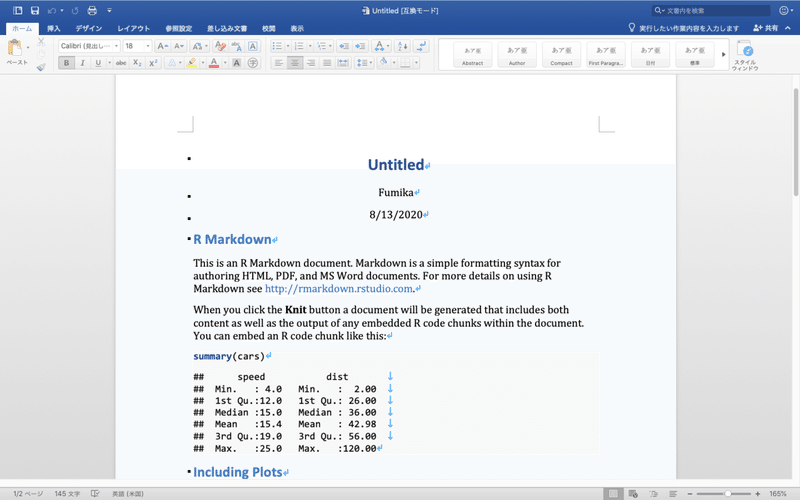Viewport: 800px width, 500px height.
Task: Open the Calibri font name dropdown
Action: pos(116,46)
